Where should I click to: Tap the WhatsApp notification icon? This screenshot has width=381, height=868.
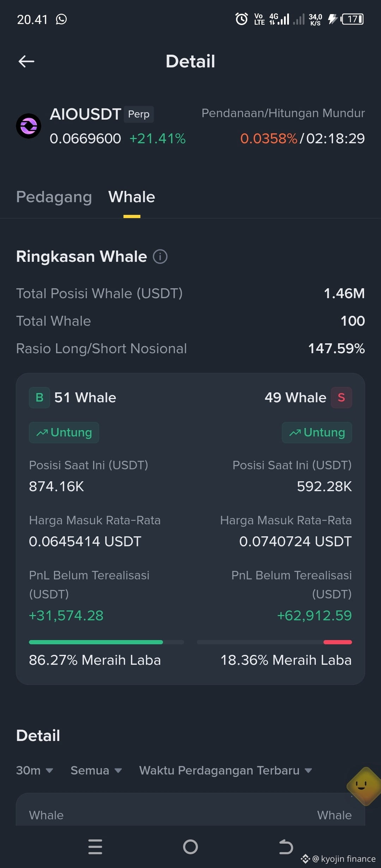pos(61,19)
